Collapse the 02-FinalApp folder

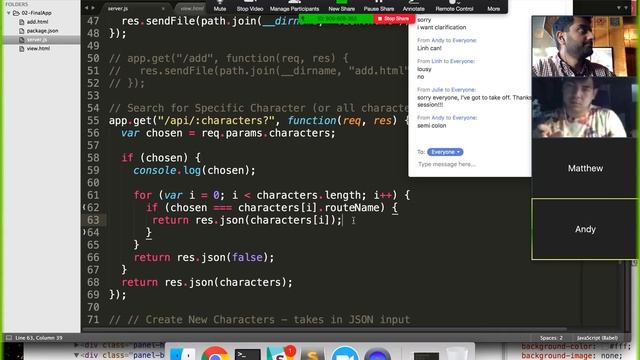[9, 13]
